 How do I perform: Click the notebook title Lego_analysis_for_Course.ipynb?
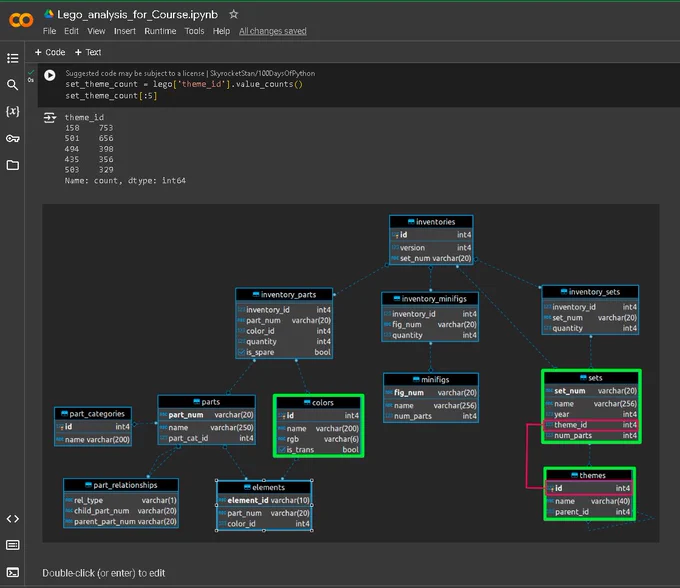pyautogui.click(x=137, y=15)
